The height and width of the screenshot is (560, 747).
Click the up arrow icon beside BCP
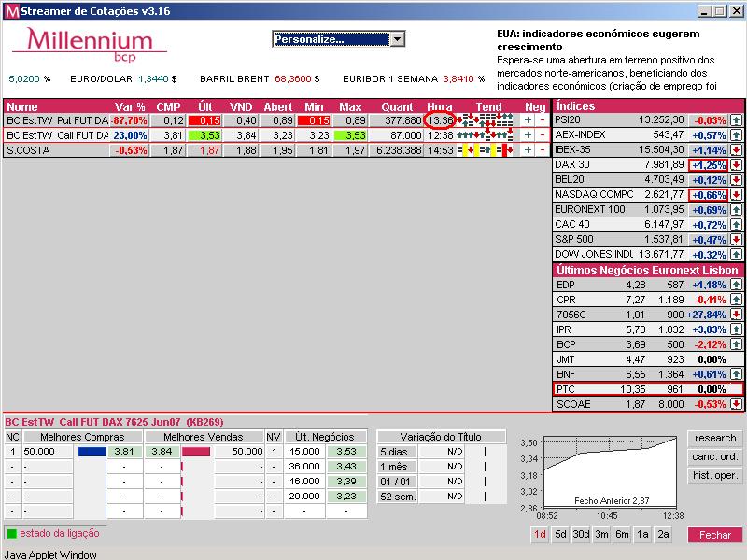click(x=736, y=344)
